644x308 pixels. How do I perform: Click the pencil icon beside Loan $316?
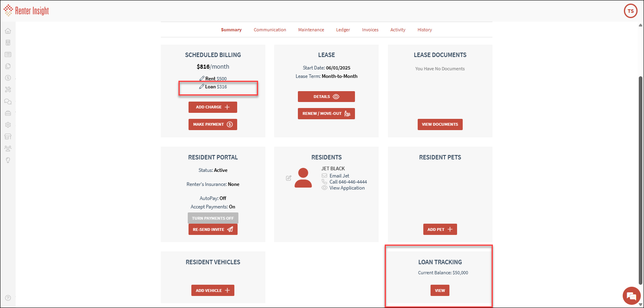pos(201,87)
